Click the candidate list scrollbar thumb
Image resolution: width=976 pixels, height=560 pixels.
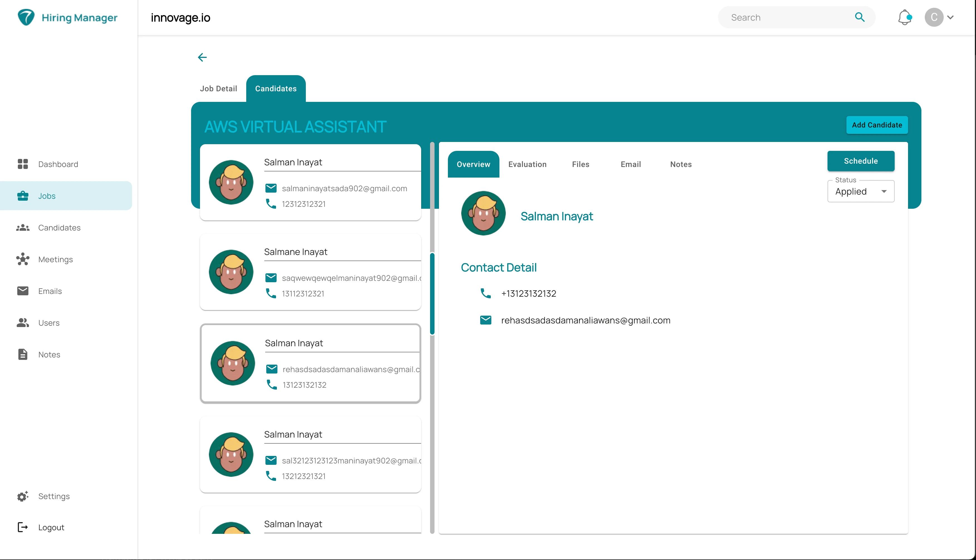432,293
